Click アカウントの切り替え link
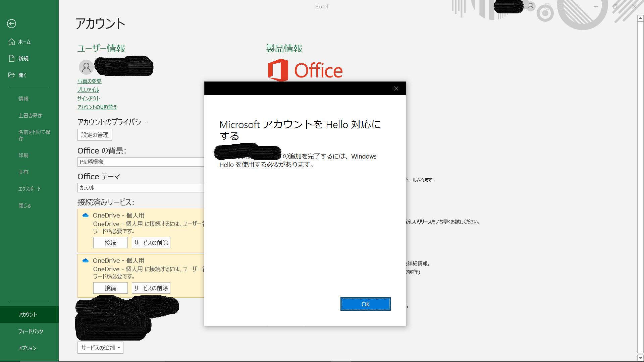644x362 pixels. click(97, 107)
